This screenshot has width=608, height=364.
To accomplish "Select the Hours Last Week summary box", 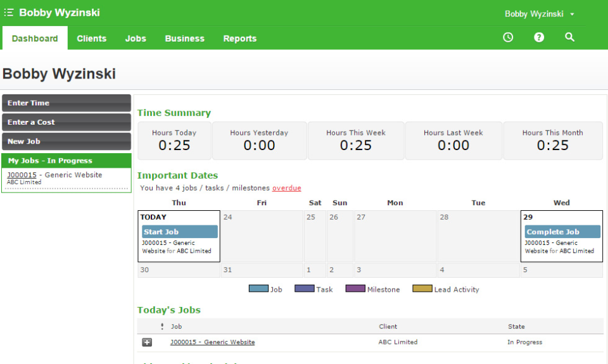I will [453, 141].
